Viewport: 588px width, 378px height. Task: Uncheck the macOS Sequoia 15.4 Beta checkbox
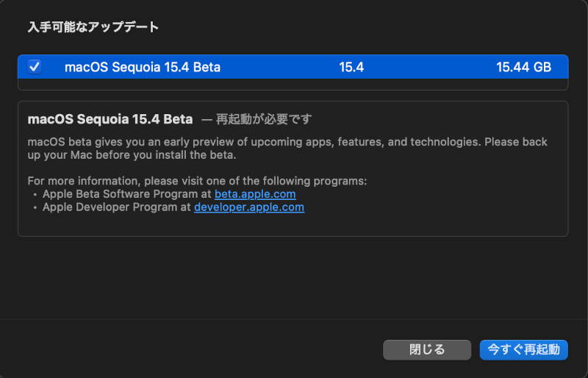(x=35, y=67)
